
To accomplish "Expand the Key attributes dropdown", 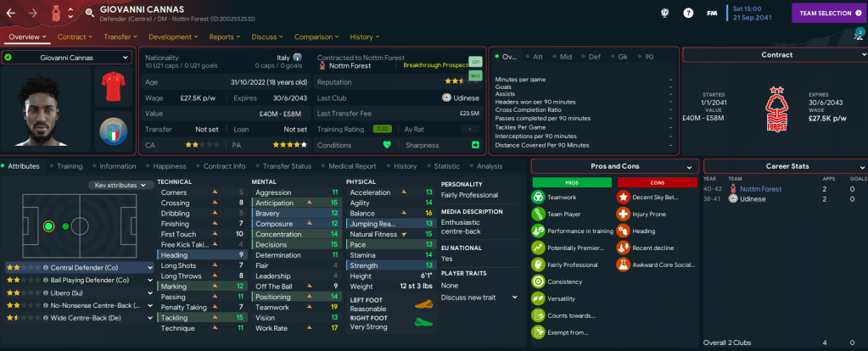I will [120, 185].
